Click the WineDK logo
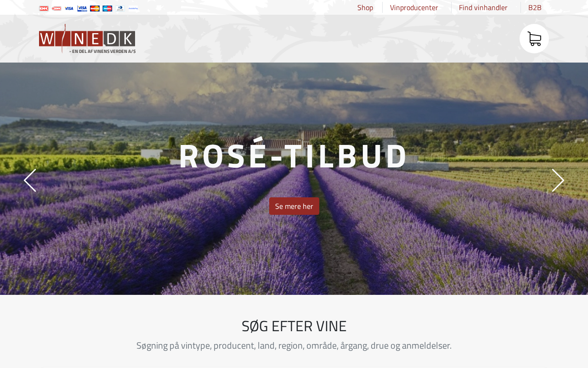The image size is (588, 368). [x=87, y=39]
